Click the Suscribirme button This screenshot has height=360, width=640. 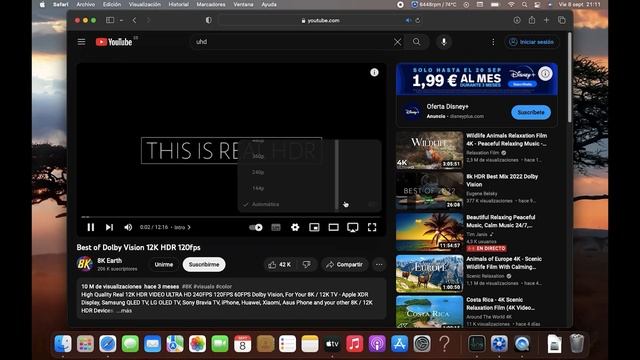tap(204, 264)
